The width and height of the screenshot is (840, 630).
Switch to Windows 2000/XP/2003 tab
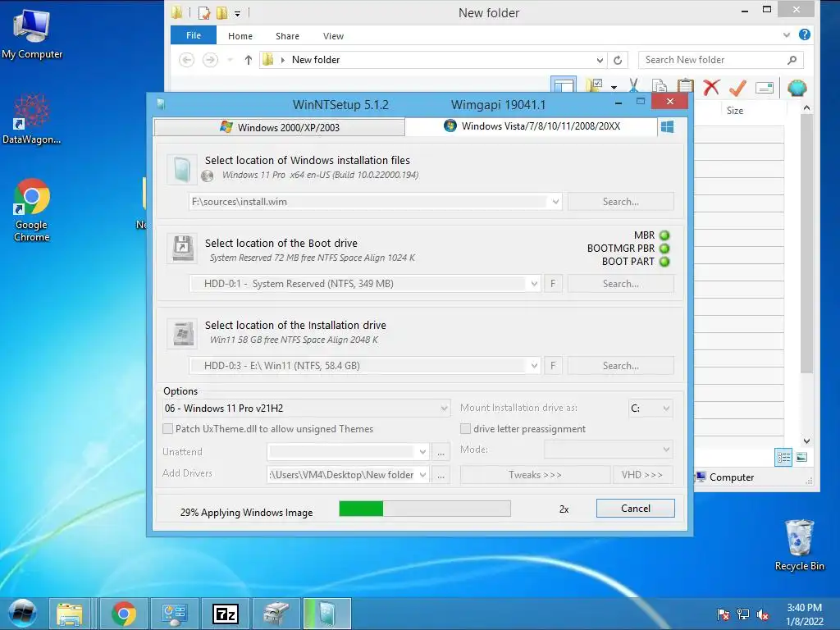(279, 127)
